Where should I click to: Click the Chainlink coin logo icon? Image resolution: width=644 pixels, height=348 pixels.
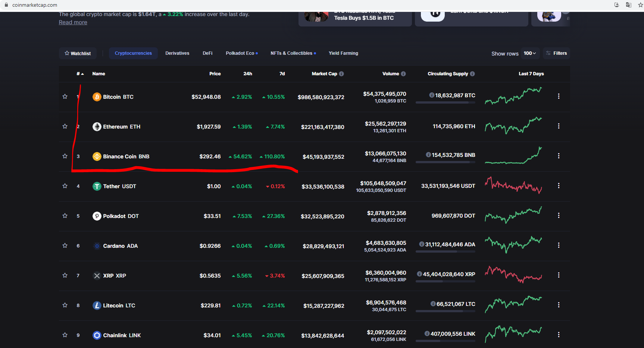(x=97, y=335)
